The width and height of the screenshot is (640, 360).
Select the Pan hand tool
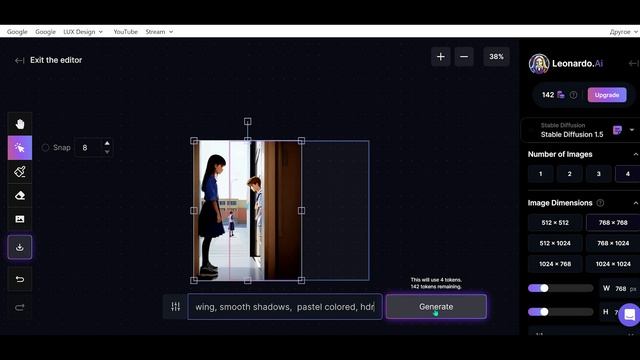(20, 124)
